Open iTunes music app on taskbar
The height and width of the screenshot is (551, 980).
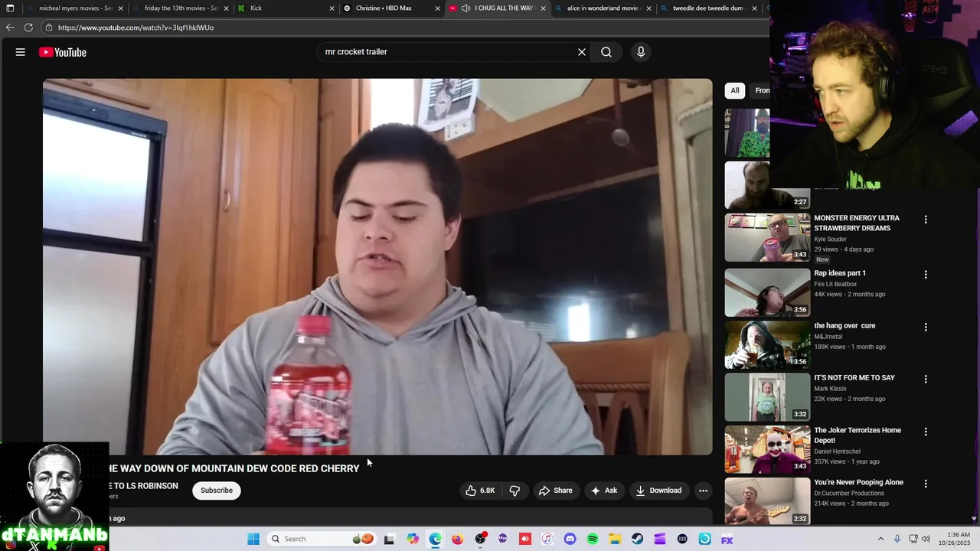tap(547, 539)
